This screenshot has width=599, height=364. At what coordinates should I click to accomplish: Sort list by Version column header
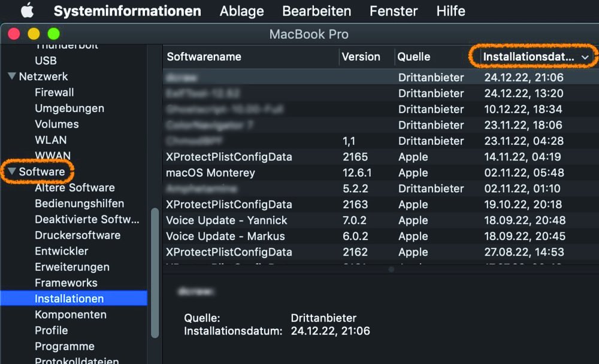(x=361, y=57)
